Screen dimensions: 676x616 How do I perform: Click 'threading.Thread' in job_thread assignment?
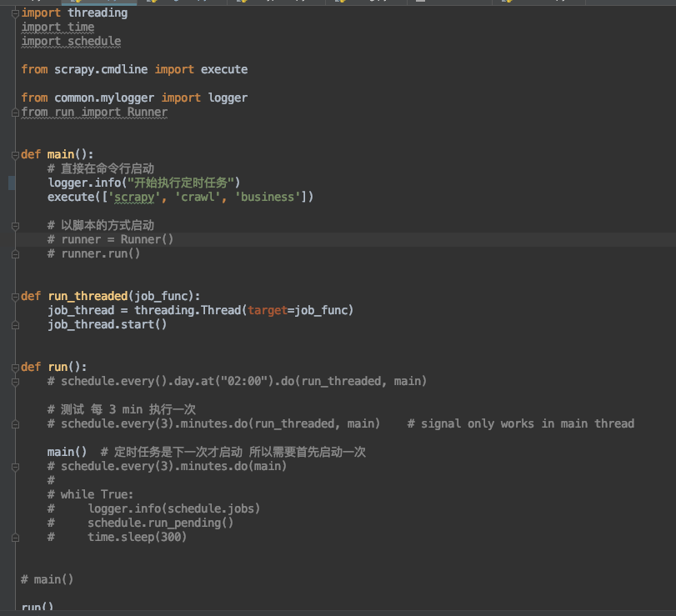point(188,310)
